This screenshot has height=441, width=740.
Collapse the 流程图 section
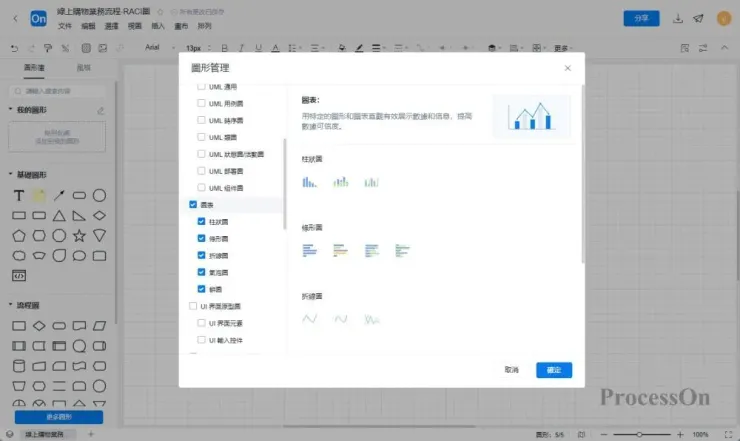tap(10, 305)
